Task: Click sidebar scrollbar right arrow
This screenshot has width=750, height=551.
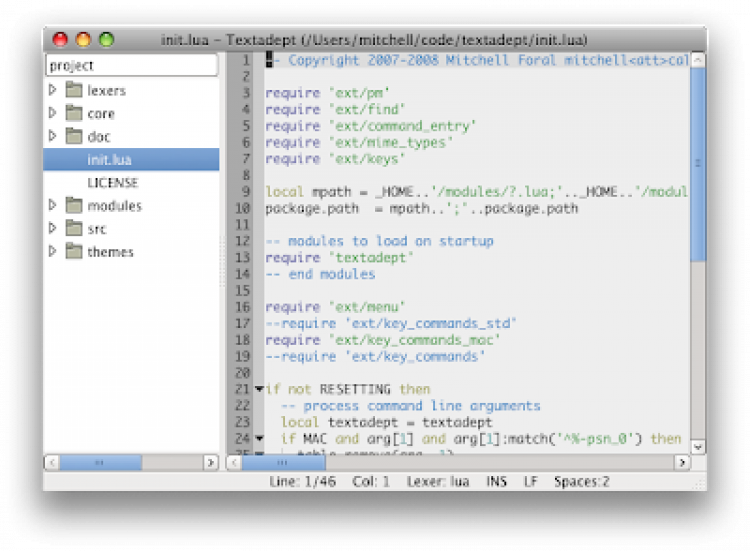Action: [x=210, y=463]
